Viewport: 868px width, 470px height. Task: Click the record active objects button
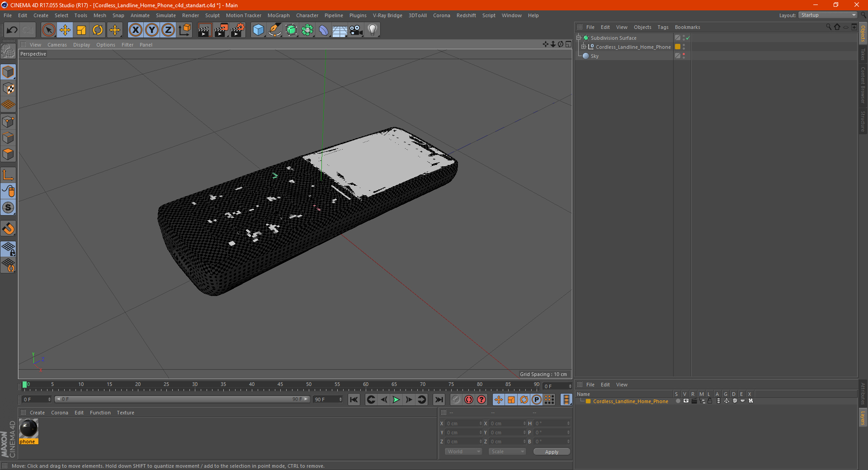456,399
